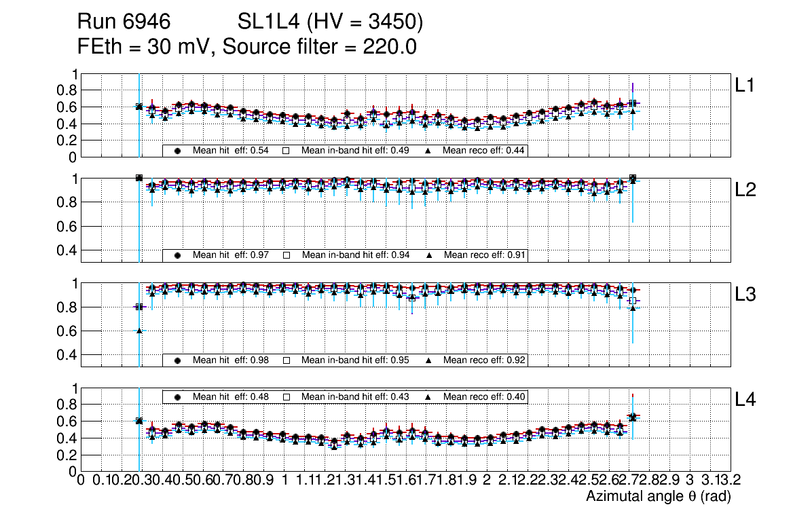Click the filled circle marker in L1 legend
812x524 pixels.
178,151
